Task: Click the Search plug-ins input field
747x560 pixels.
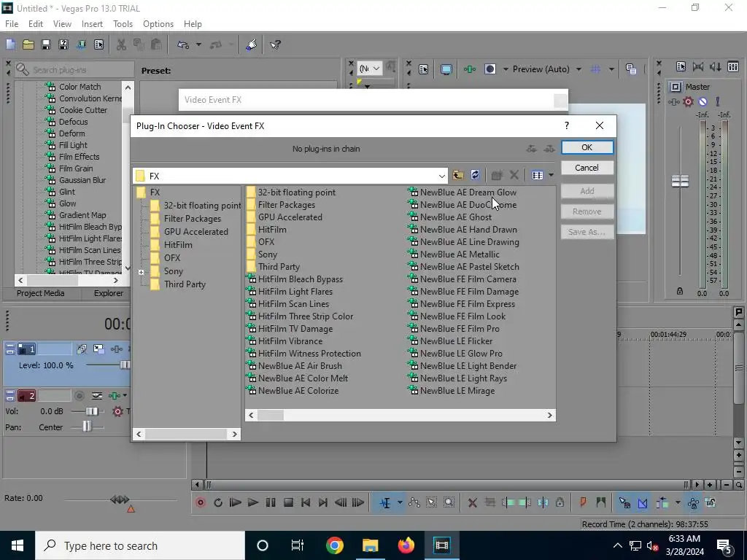Action: (74, 70)
